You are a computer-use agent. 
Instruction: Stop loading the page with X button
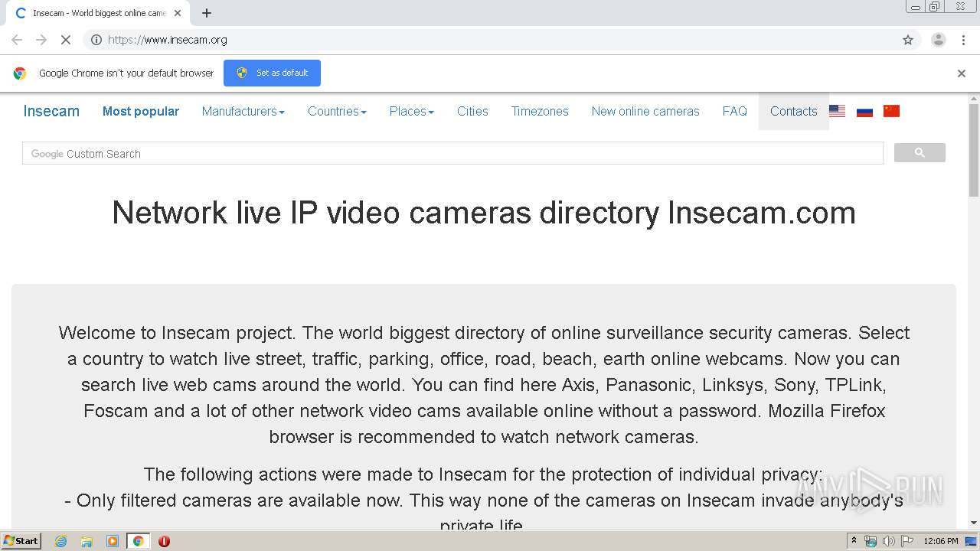(66, 40)
